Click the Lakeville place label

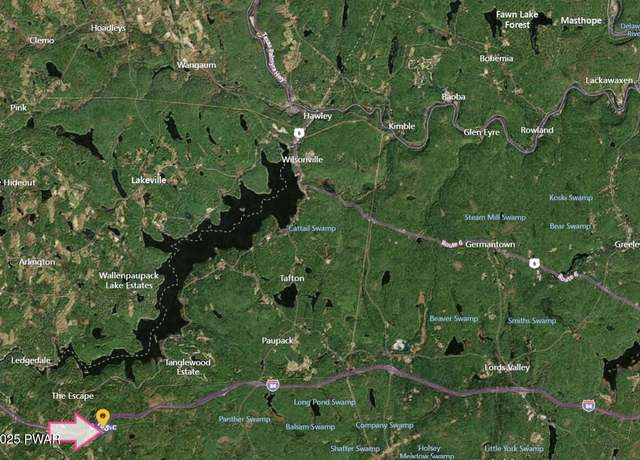[x=149, y=180]
